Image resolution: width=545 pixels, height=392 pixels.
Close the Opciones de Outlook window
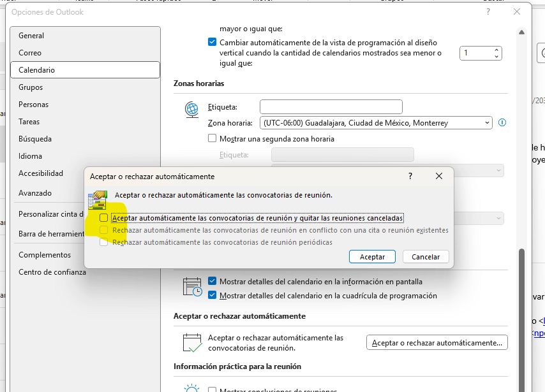point(517,12)
